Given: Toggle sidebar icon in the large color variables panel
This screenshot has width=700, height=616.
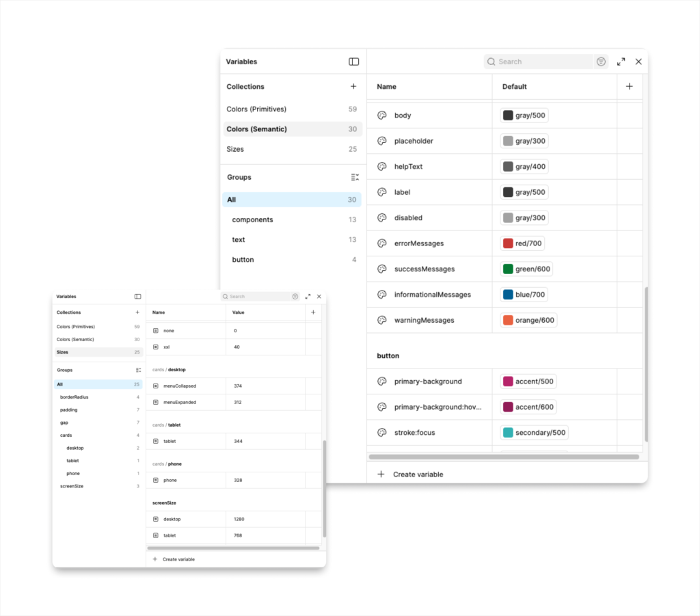Looking at the screenshot, I should pos(353,62).
